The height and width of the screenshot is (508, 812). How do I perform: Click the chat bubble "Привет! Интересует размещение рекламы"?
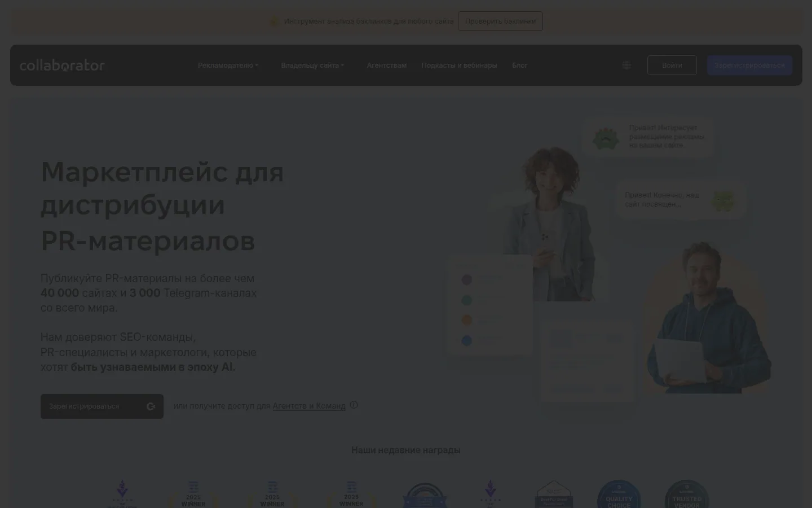click(x=648, y=137)
